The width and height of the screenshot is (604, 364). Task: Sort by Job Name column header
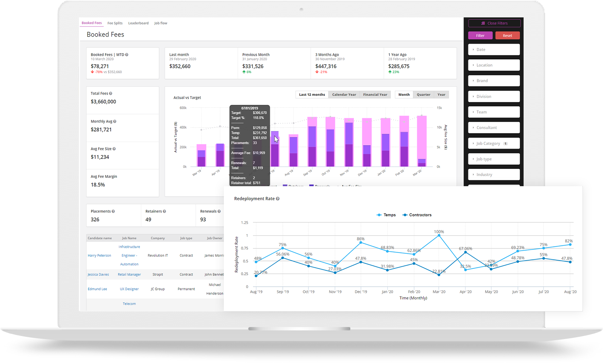coord(129,238)
